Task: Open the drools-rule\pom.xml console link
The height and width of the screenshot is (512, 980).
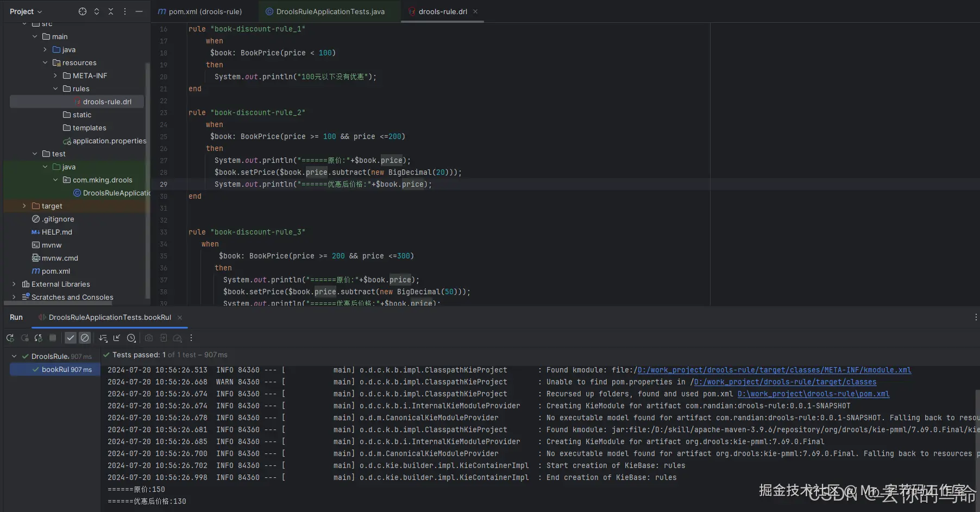Action: pos(813,394)
